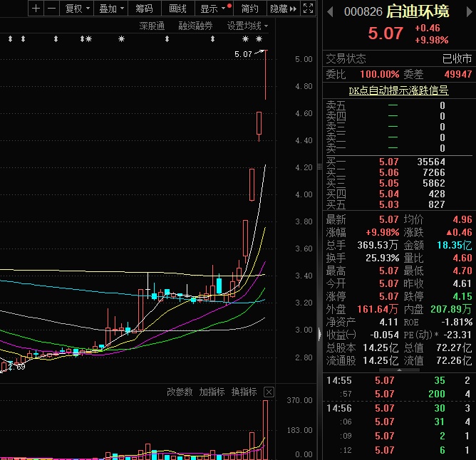The image size is (476, 460).
Task: Click the 5.07 high price label arrow
Action: tap(261, 52)
